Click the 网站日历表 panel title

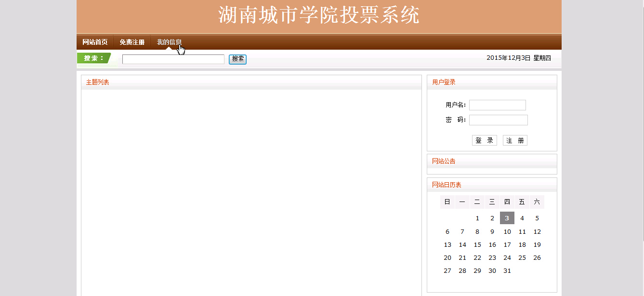(x=447, y=185)
